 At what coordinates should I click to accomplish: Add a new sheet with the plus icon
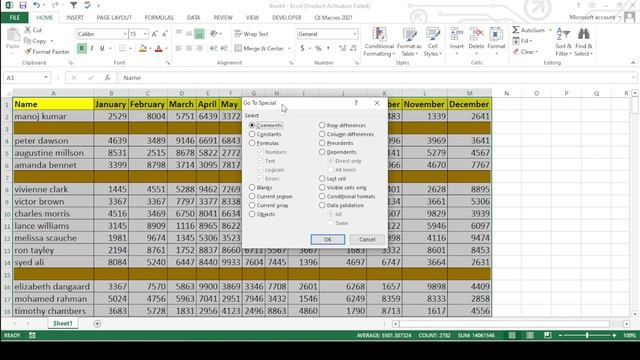[x=97, y=323]
